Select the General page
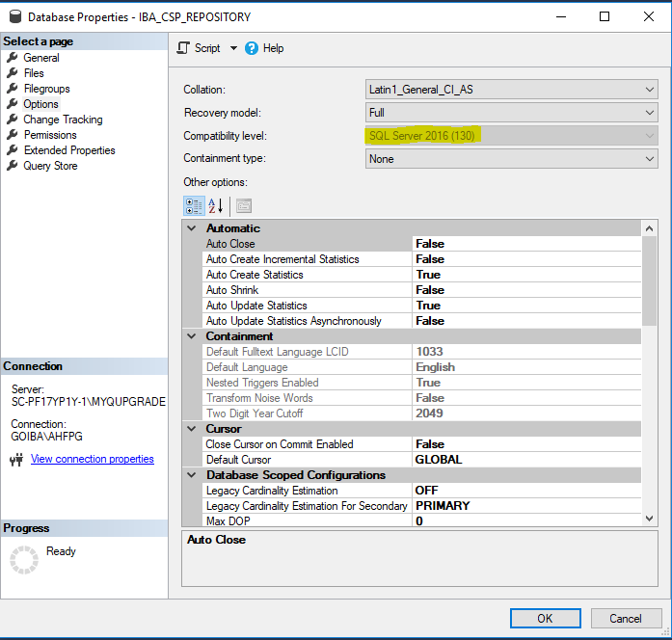 point(41,58)
